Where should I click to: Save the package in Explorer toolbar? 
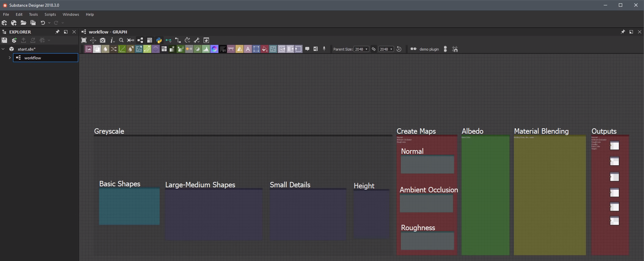(x=4, y=40)
